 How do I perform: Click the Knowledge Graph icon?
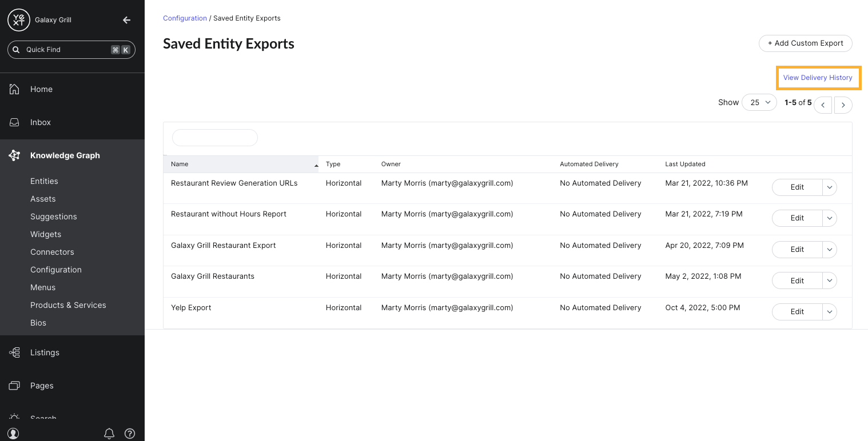(15, 155)
